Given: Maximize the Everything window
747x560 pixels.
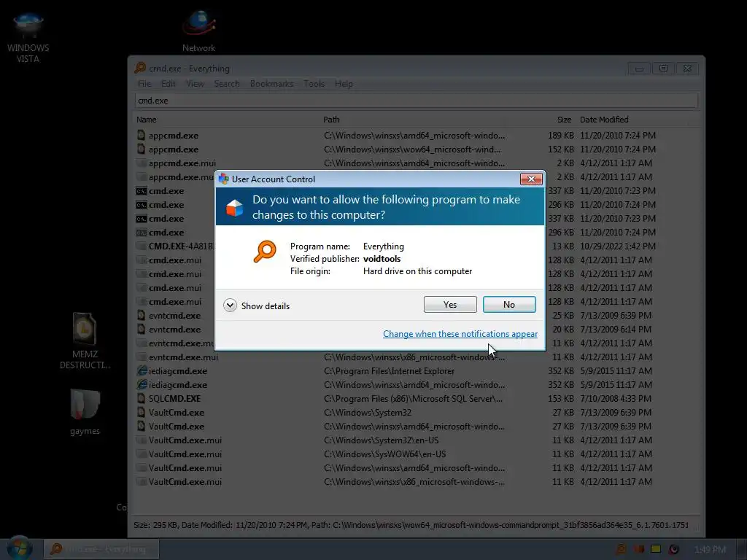Looking at the screenshot, I should click(663, 69).
